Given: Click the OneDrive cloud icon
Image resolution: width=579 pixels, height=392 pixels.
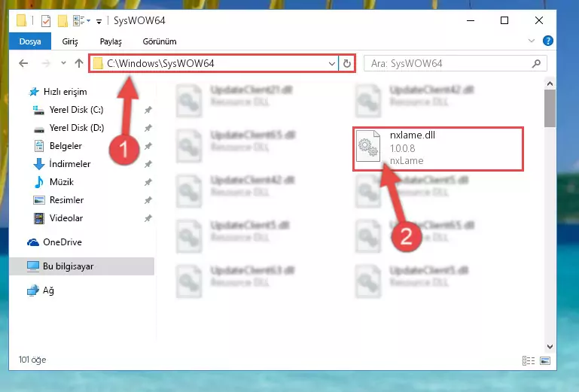Looking at the screenshot, I should [x=33, y=242].
